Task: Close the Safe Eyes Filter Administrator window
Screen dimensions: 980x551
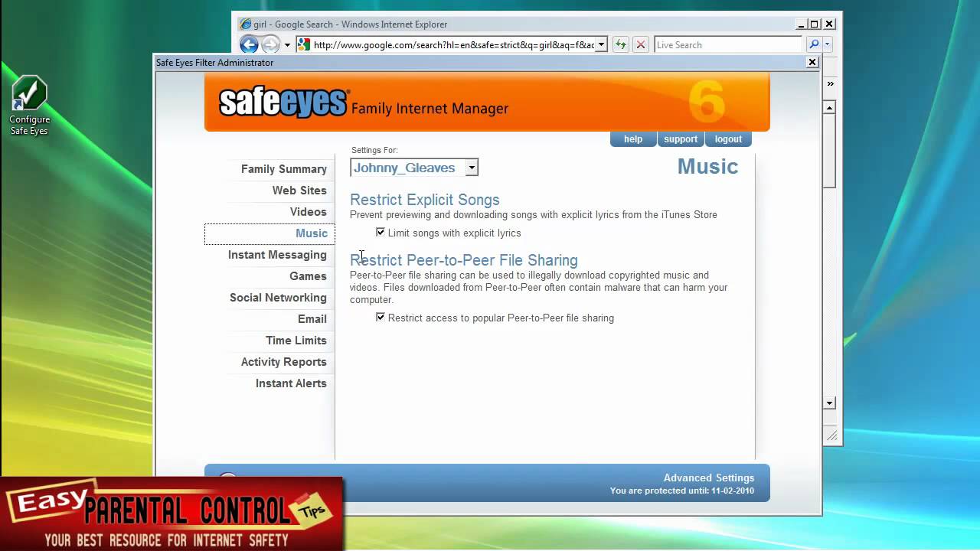Action: [x=812, y=62]
